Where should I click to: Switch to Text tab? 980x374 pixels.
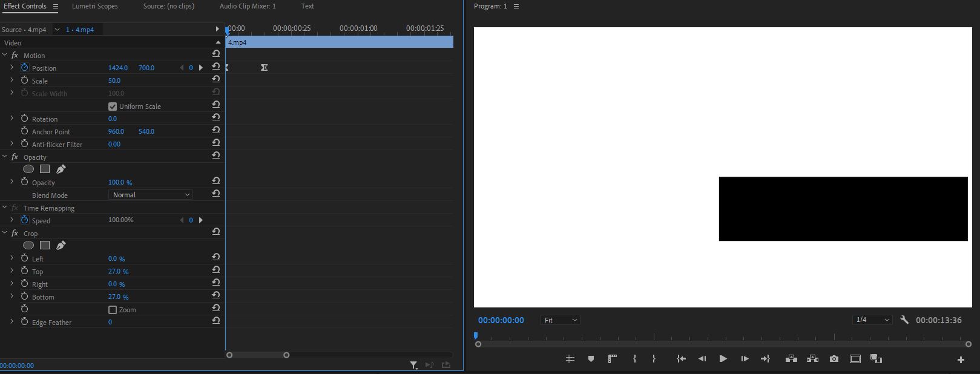pos(307,6)
